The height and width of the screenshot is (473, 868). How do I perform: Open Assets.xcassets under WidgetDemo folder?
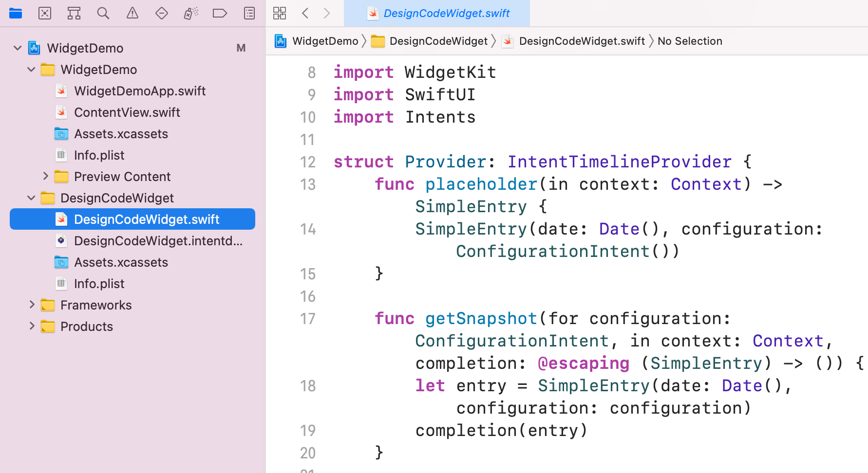(132, 134)
